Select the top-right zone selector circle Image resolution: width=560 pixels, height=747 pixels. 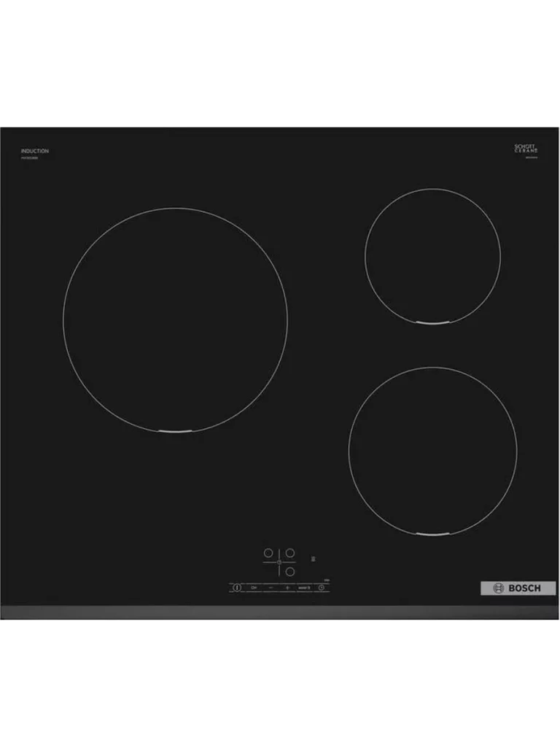pyautogui.click(x=289, y=553)
